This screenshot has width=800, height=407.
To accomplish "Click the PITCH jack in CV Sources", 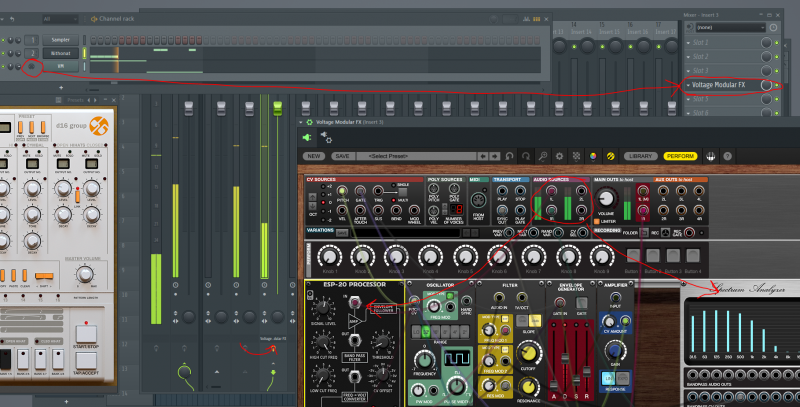I will coord(342,191).
